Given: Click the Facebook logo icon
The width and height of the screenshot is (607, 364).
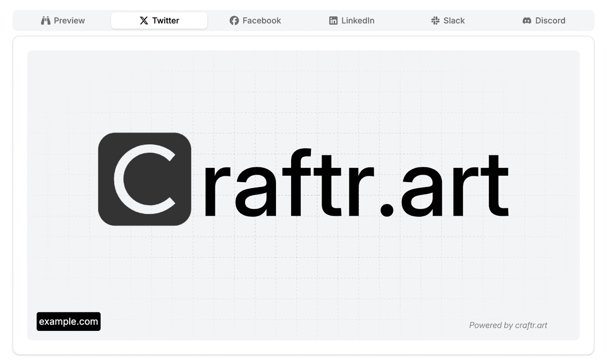Looking at the screenshot, I should [x=234, y=21].
